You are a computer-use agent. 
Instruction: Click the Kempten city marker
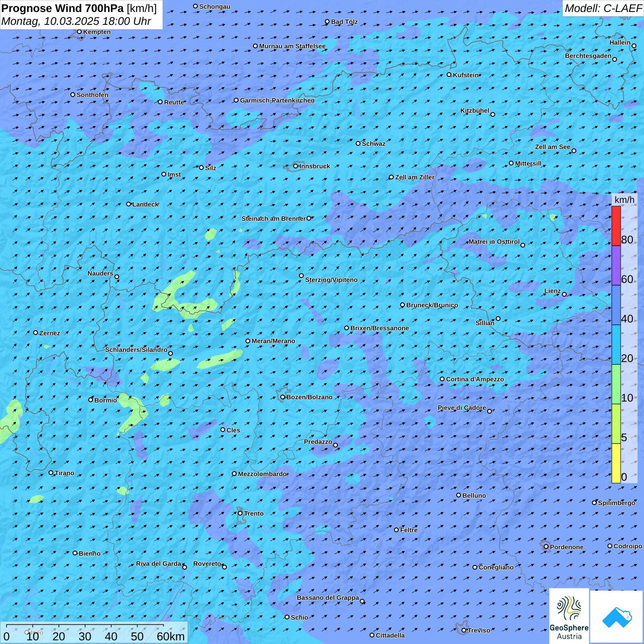tap(79, 32)
